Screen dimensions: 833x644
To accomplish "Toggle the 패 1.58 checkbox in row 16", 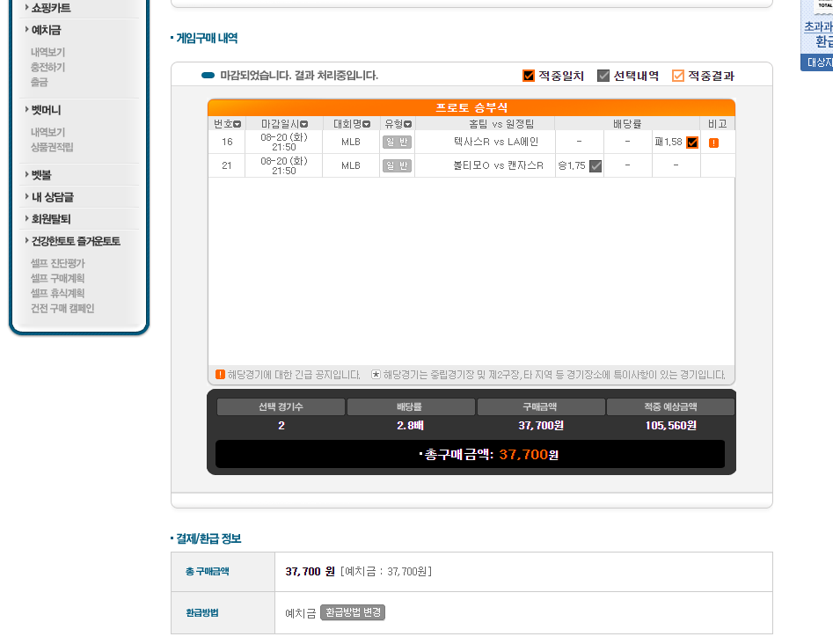I will 692,143.
